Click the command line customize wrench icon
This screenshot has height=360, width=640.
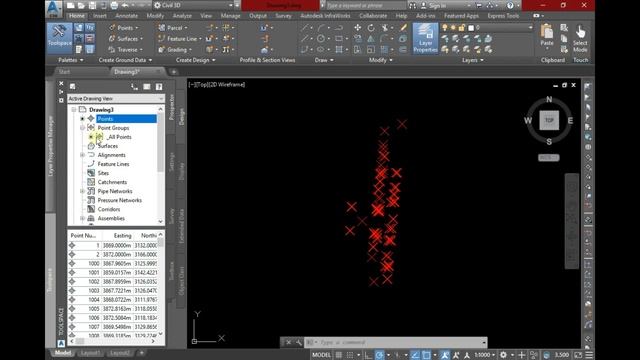pyautogui.click(x=298, y=342)
